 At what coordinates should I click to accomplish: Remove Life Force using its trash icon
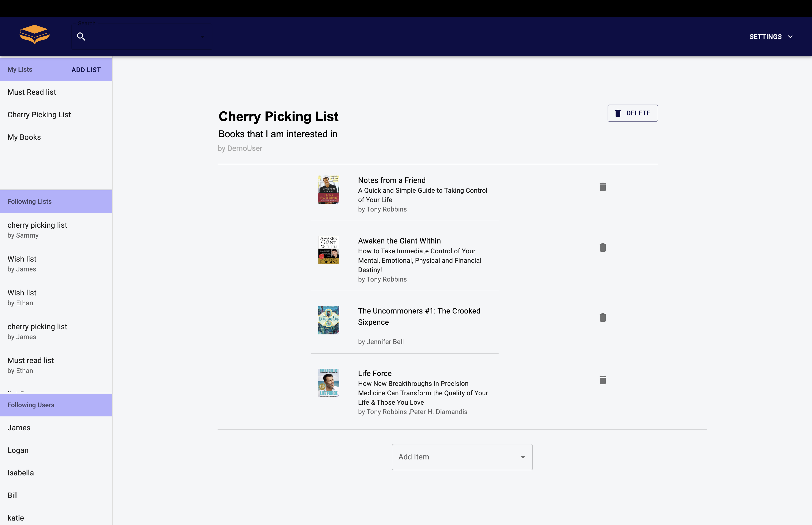click(602, 380)
